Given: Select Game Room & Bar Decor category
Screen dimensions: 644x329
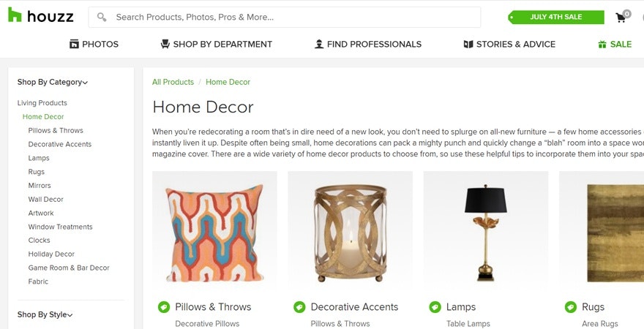Looking at the screenshot, I should 69,268.
